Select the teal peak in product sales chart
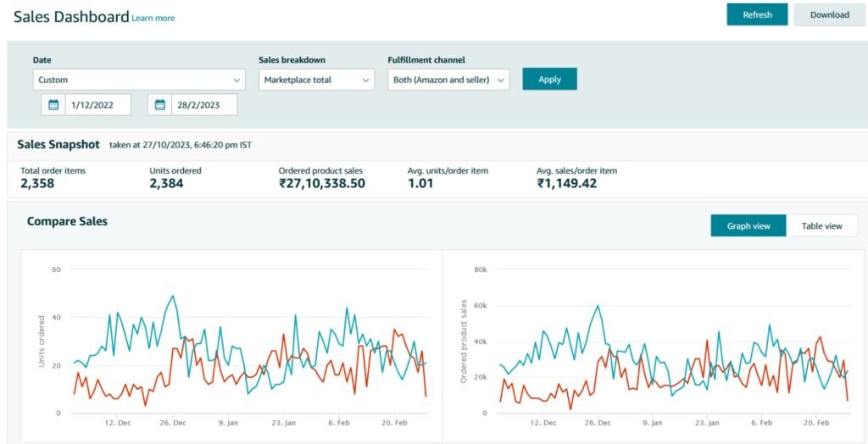 coord(598,306)
